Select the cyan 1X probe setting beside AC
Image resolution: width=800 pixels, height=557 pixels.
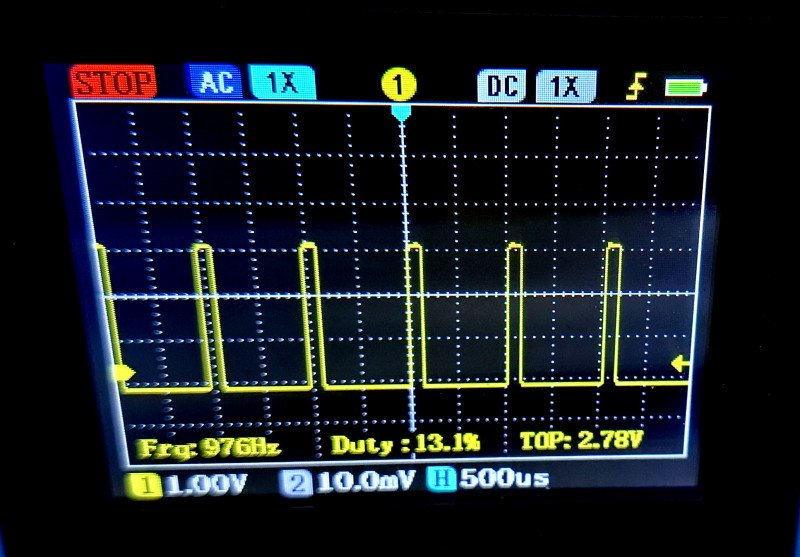(x=281, y=82)
